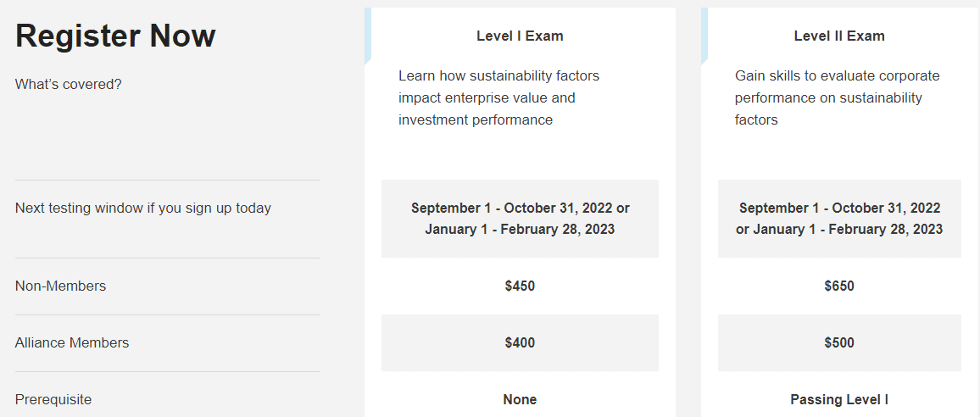Select the "What's covered?" row label

(69, 85)
